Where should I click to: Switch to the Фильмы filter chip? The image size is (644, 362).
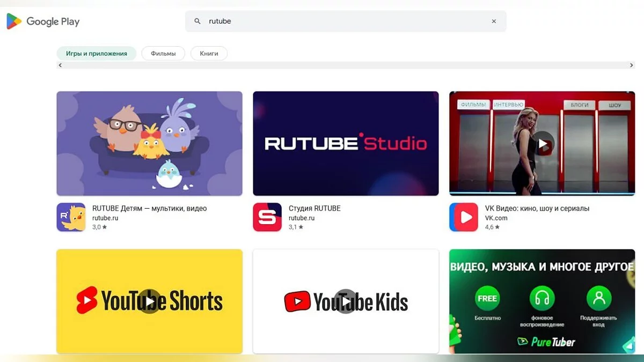pyautogui.click(x=163, y=54)
